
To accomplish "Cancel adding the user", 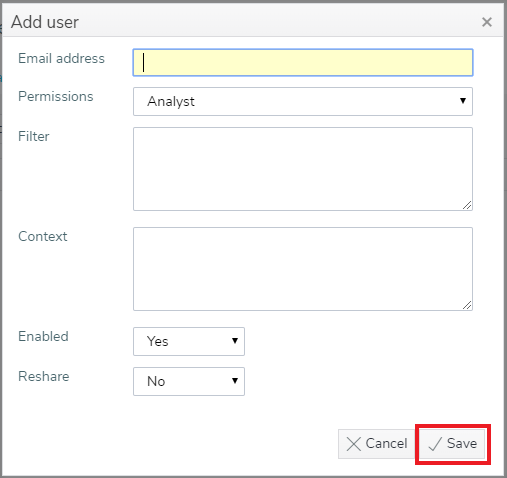I will coord(377,444).
